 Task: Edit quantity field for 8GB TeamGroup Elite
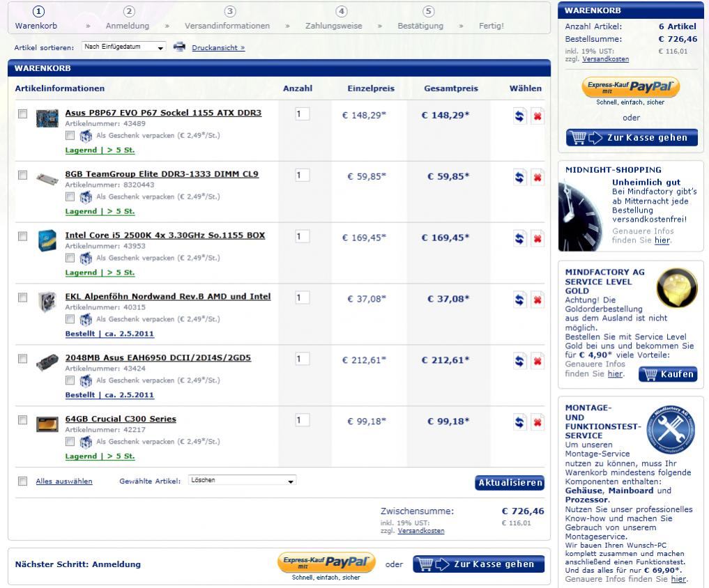302,175
